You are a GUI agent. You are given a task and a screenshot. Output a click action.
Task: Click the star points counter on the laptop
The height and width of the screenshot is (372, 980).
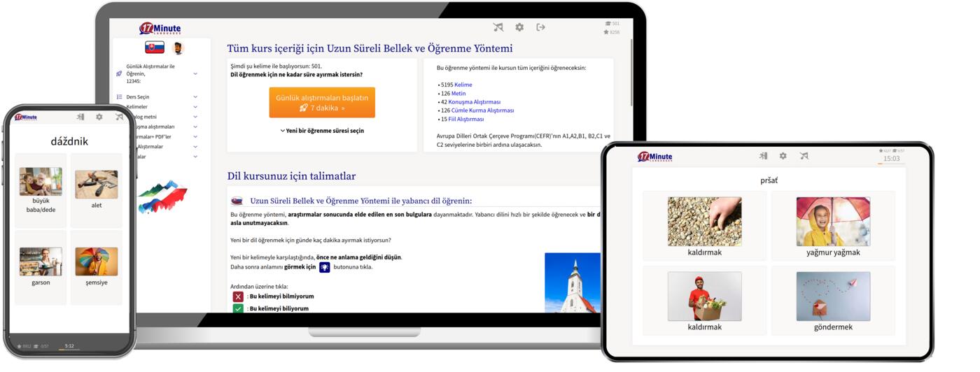[612, 32]
